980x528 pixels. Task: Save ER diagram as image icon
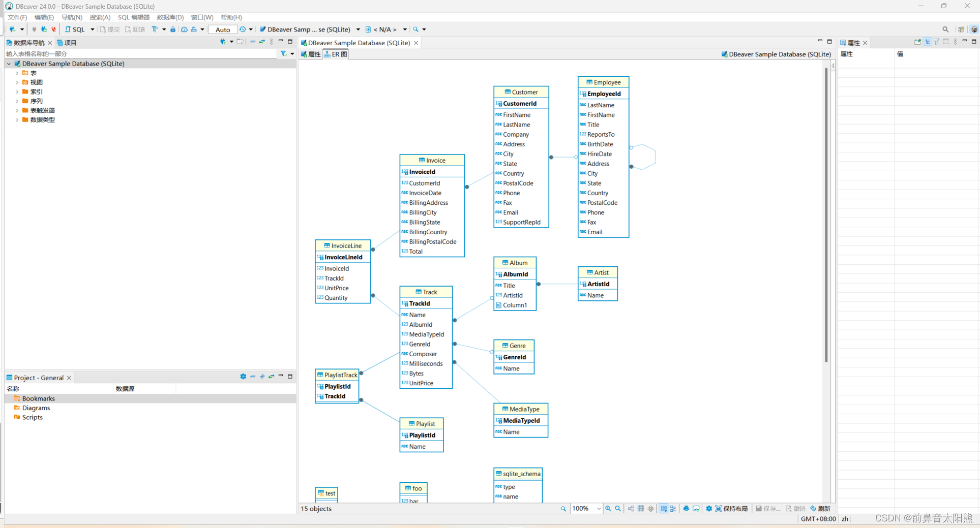click(x=696, y=509)
